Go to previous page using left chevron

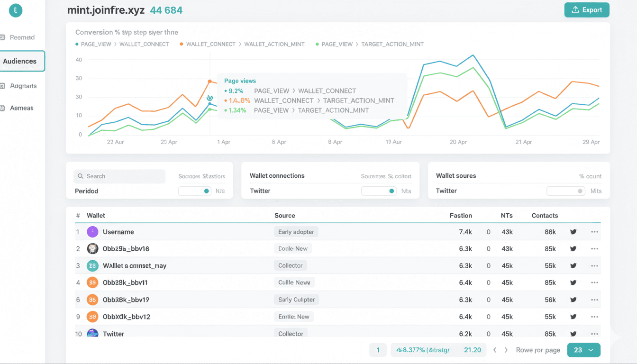tap(495, 350)
